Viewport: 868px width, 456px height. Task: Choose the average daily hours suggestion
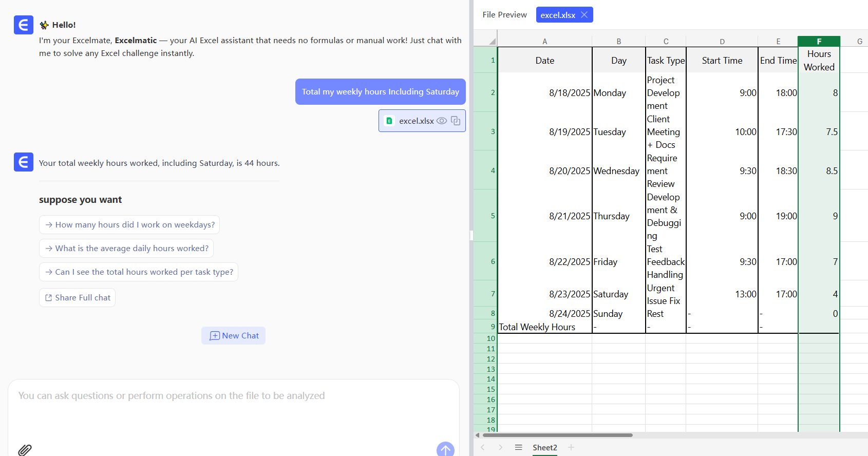pos(126,249)
